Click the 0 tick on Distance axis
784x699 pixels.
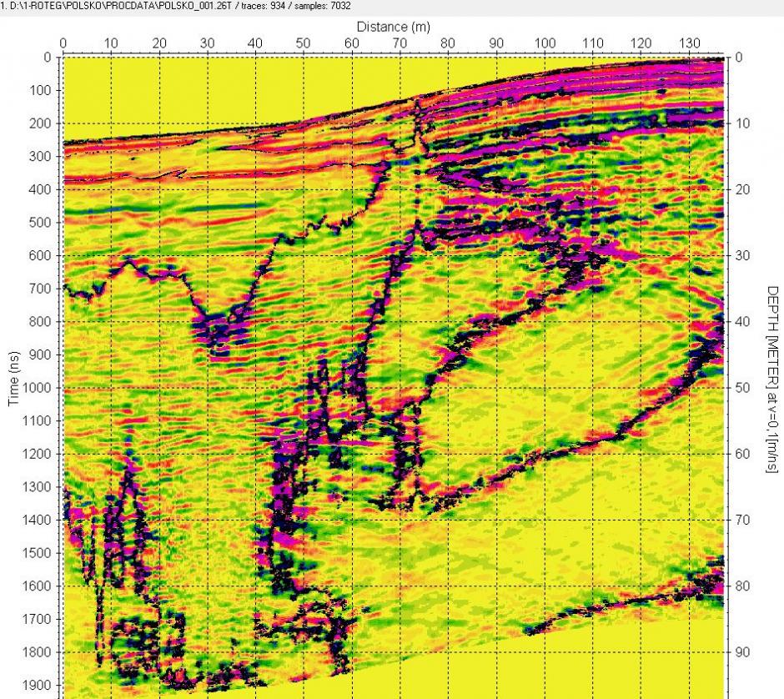pyautogui.click(x=63, y=43)
